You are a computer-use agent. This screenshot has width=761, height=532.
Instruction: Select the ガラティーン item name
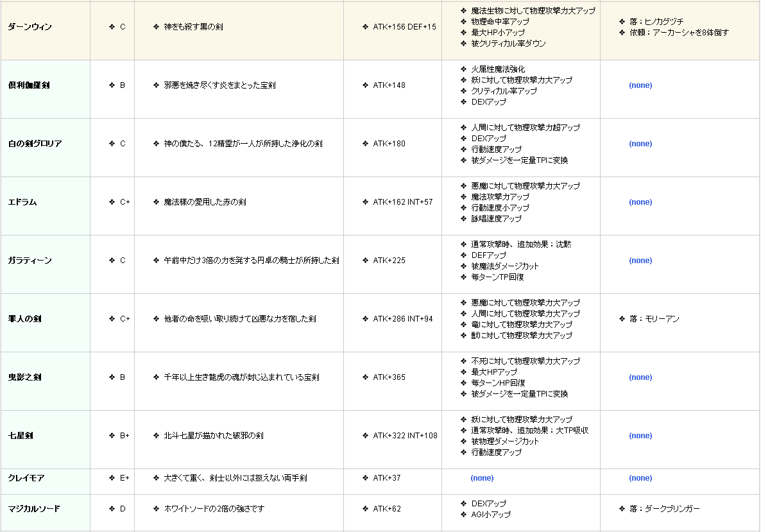point(30,261)
